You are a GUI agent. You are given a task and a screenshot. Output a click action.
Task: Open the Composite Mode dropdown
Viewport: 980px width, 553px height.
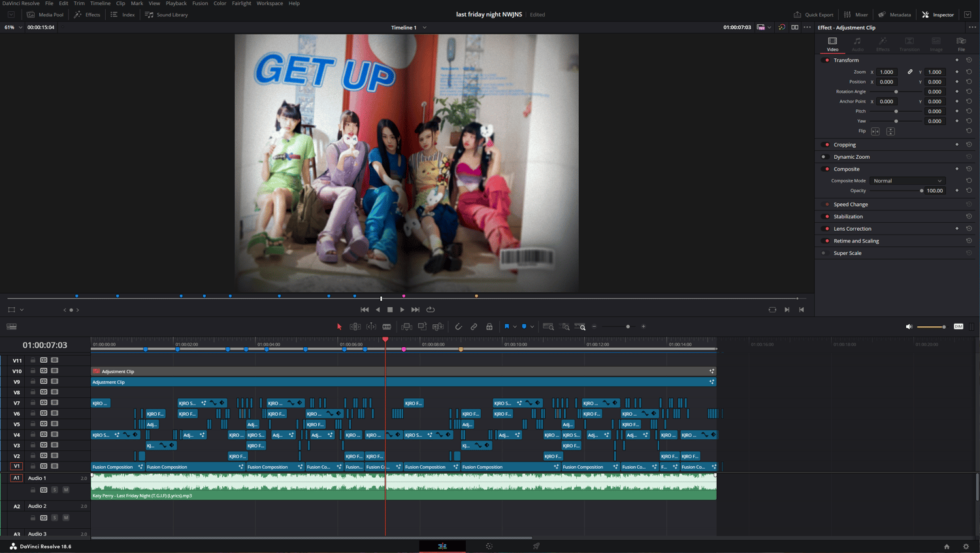[907, 180]
